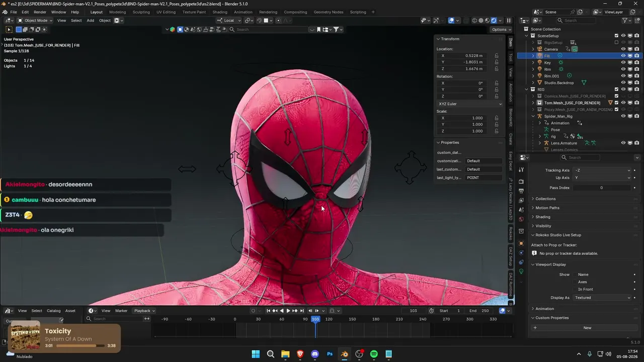Hide the Fill light in viewport
Screen dimensions: 644x362
click(623, 56)
